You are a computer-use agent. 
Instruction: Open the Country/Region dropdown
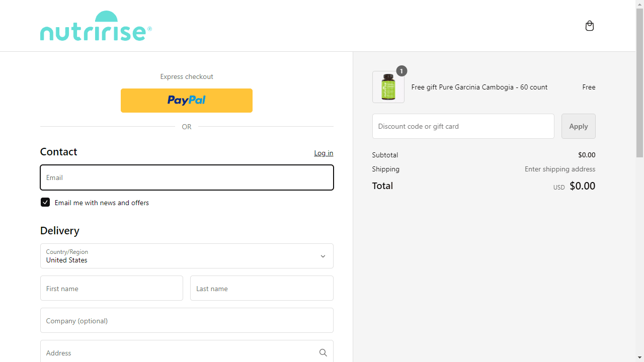pyautogui.click(x=187, y=256)
